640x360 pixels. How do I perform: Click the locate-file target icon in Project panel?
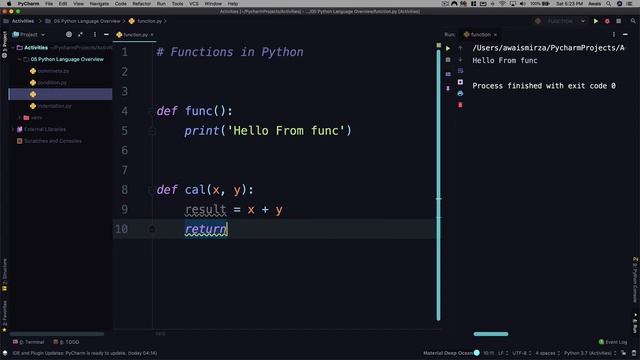click(x=69, y=35)
